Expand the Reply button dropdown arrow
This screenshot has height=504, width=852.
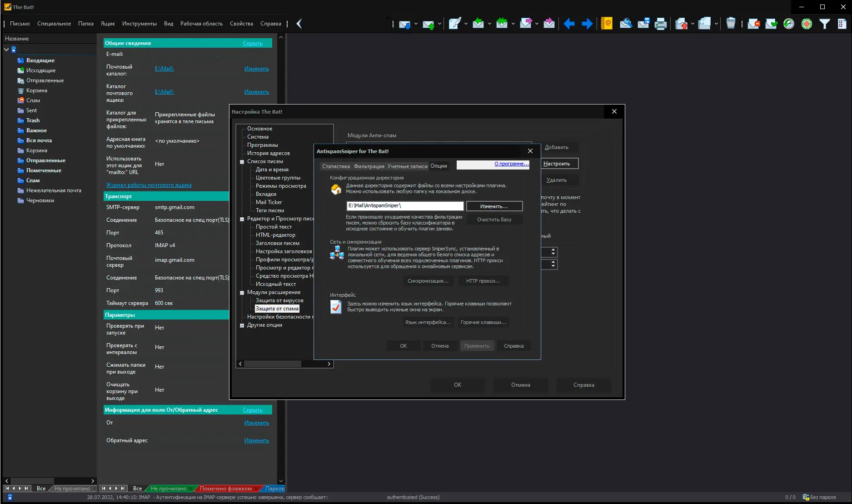click(x=489, y=24)
